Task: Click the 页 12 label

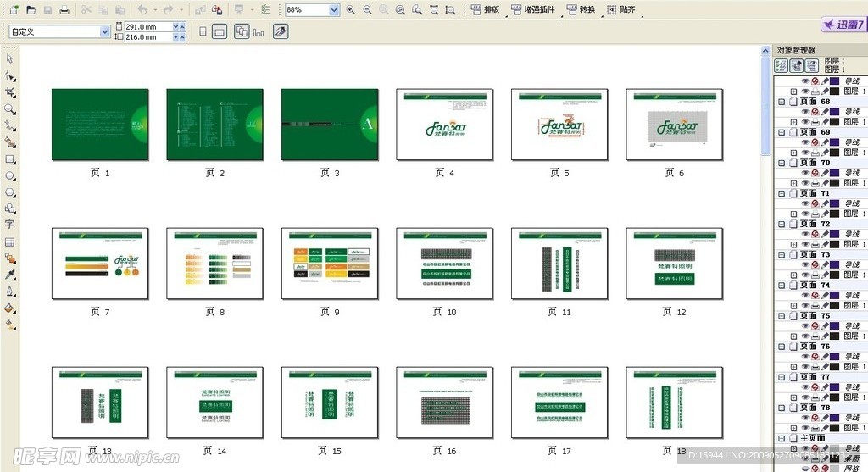Action: pyautogui.click(x=674, y=312)
